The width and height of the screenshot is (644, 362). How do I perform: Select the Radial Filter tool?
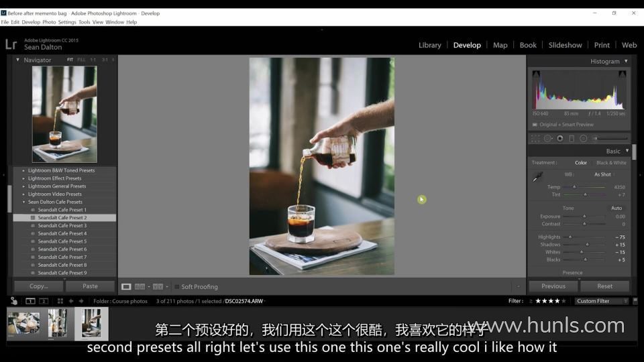pos(583,139)
